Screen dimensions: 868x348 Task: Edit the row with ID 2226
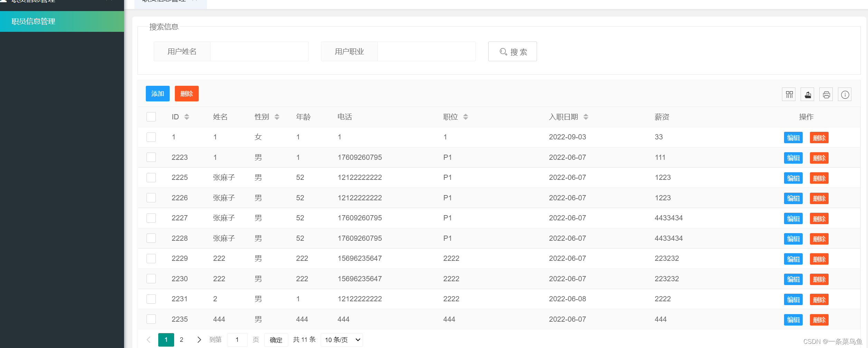793,199
